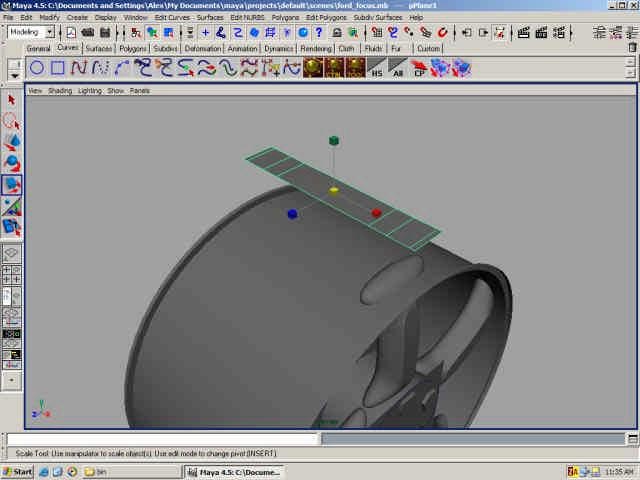Click the Windows Start button

(x=19, y=471)
